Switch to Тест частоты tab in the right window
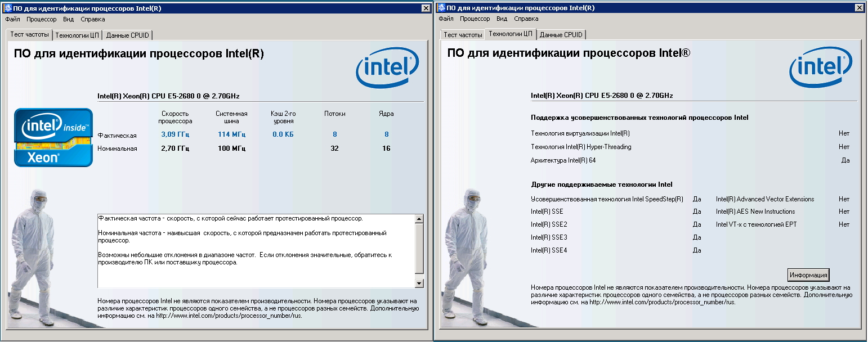Screen dimensions: 868x342 point(463,35)
